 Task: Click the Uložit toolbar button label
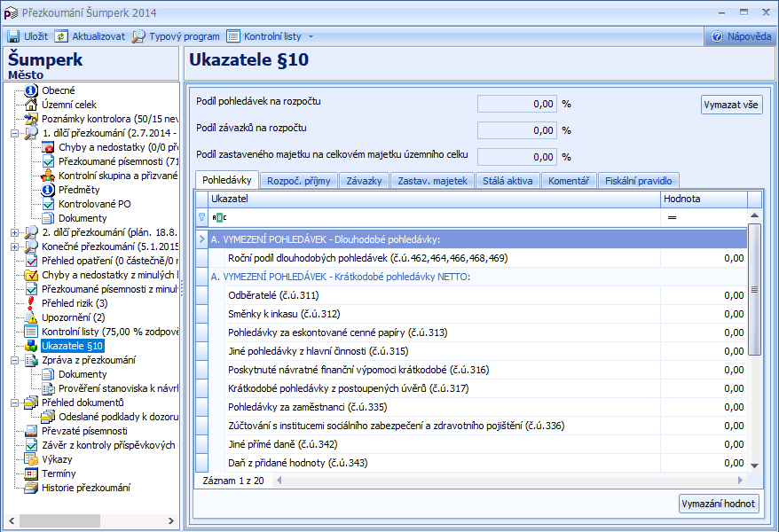35,36
